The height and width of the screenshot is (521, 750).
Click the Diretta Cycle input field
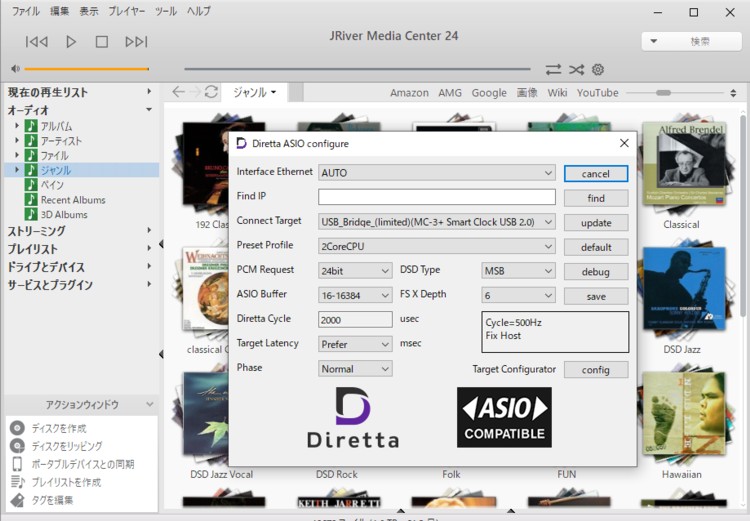point(355,320)
